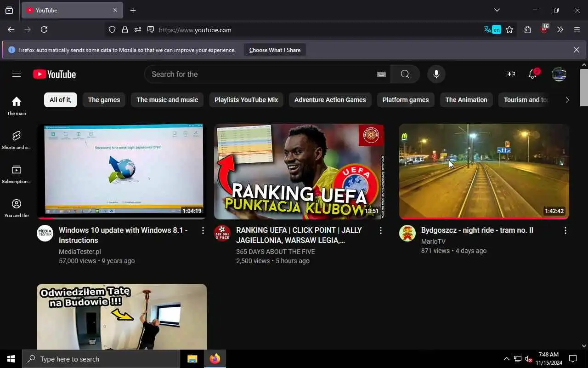Screen dimensions: 588x368
Task: Open the MediaTester.pl channel link
Action: point(80,252)
